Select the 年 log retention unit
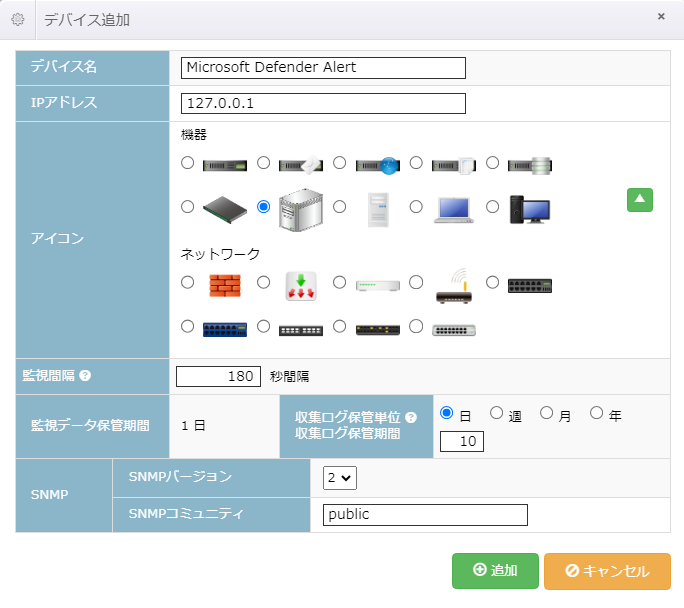 point(596,413)
